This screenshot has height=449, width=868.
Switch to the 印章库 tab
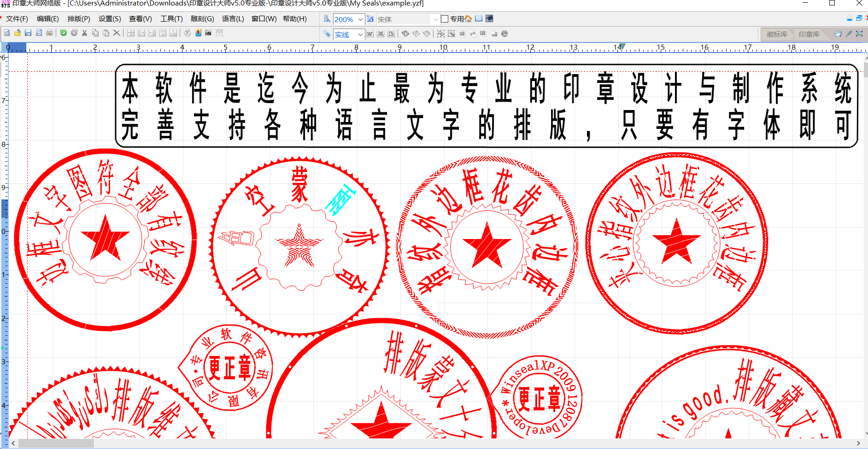tap(809, 34)
